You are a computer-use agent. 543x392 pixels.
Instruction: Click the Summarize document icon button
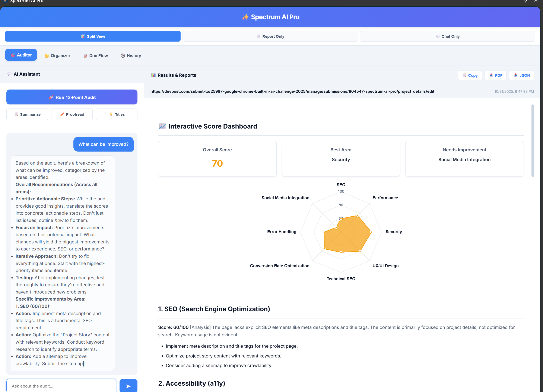[27, 114]
